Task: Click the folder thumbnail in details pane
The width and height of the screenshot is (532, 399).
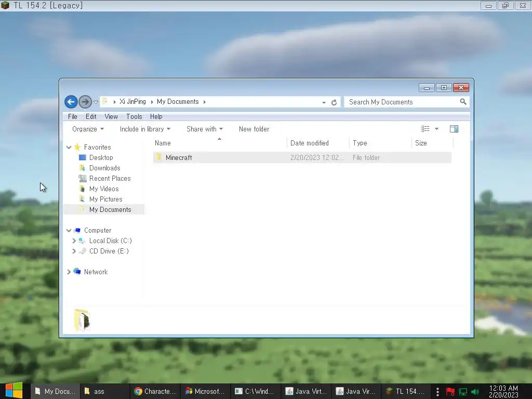Action: pyautogui.click(x=82, y=320)
